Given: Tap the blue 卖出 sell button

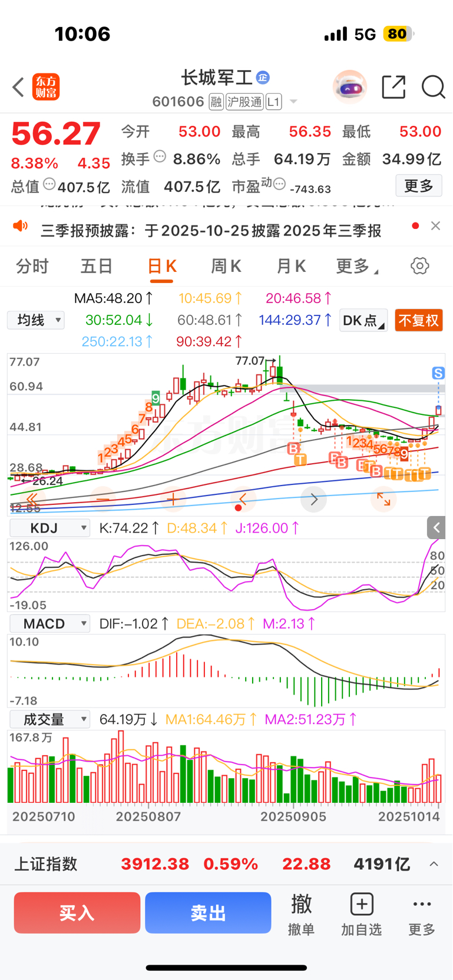Looking at the screenshot, I should coord(208,913).
